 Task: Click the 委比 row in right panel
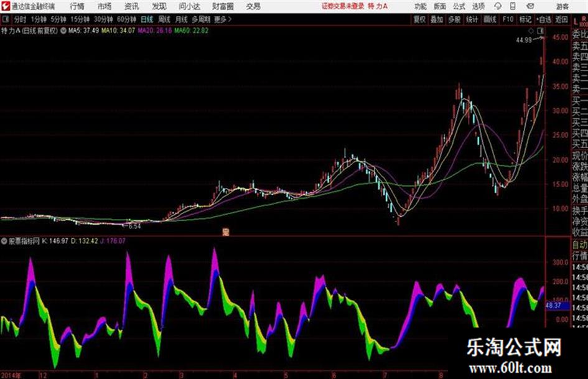point(580,34)
